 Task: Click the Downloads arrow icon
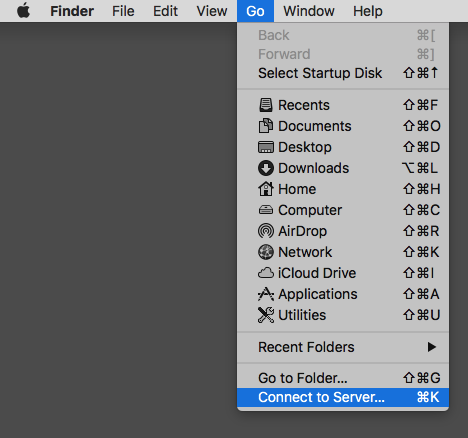(x=266, y=168)
